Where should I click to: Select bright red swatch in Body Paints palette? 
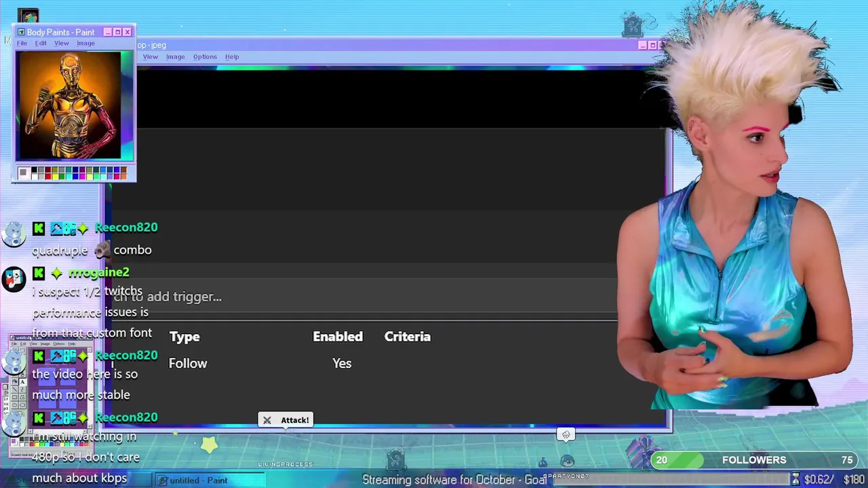coord(48,176)
